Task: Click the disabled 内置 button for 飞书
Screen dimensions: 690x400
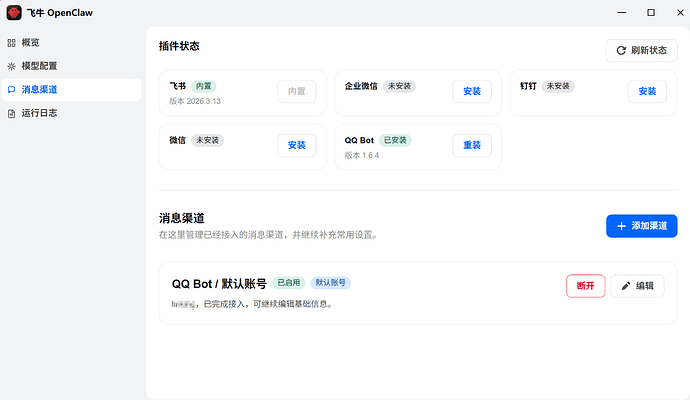Action: 297,92
